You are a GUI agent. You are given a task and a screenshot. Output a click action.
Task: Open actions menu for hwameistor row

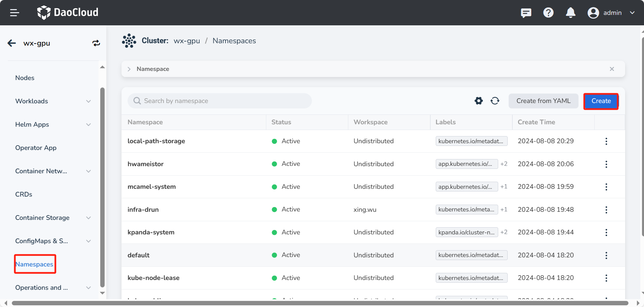click(x=606, y=164)
